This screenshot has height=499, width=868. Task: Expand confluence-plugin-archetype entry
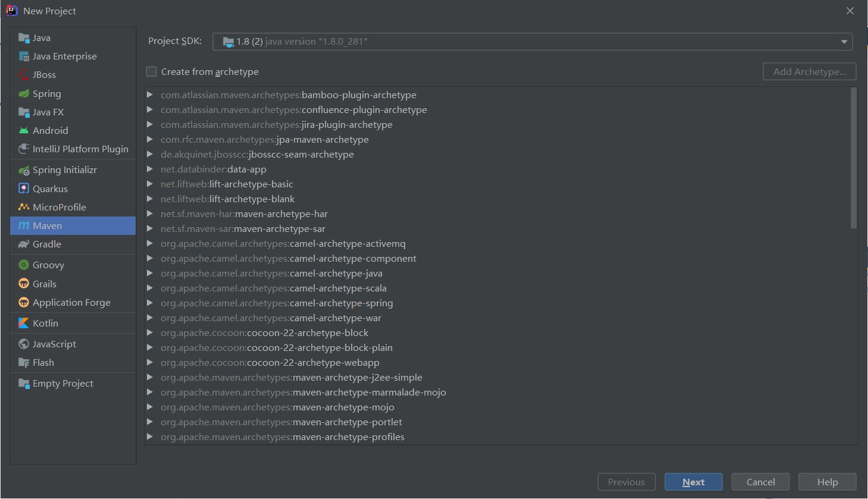(150, 110)
